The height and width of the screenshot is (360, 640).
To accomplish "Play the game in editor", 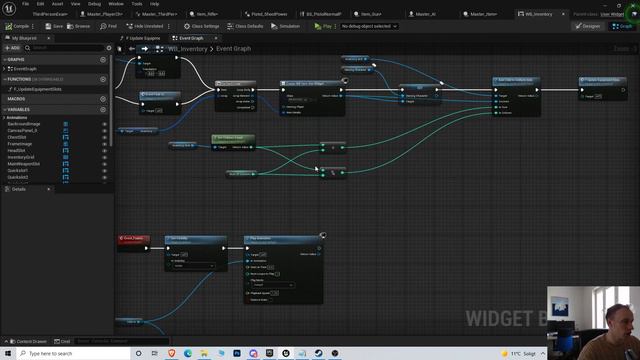I will [323, 26].
